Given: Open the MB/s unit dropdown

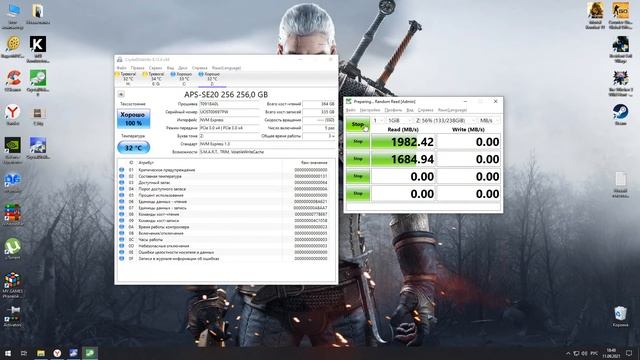Looking at the screenshot, I should tap(489, 120).
